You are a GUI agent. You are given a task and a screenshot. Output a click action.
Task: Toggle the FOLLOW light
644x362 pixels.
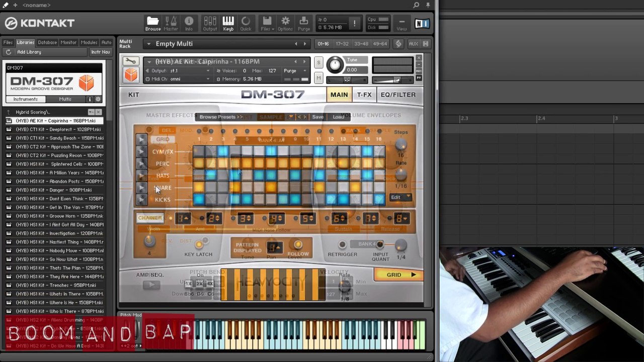[x=298, y=244]
